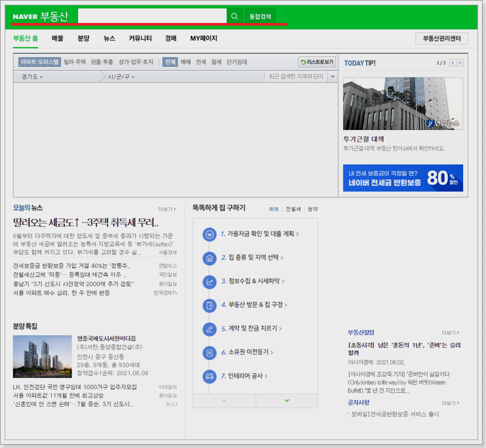Click the 네이버 전세금 반환보증 banner
The width and height of the screenshot is (486, 448).
pyautogui.click(x=403, y=178)
